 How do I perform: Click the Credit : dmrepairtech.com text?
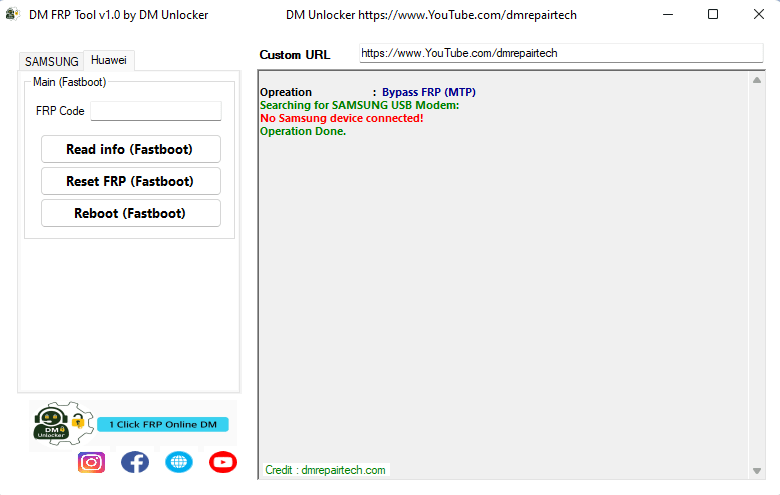coord(325,470)
